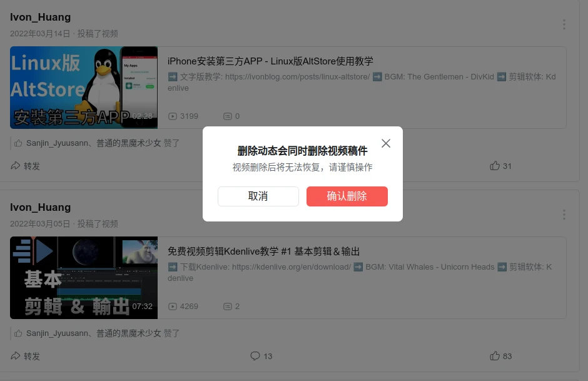Click the 取消 button in dialog
This screenshot has height=381, width=588.
[x=258, y=196]
